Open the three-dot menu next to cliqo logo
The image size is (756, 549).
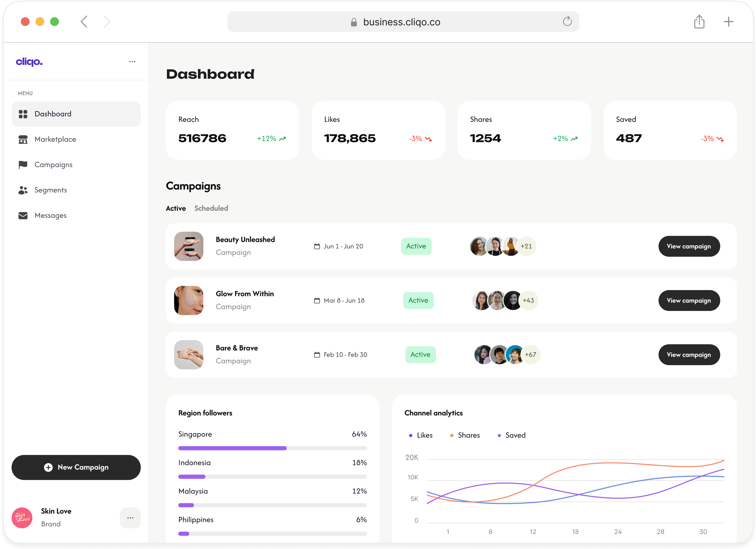132,61
